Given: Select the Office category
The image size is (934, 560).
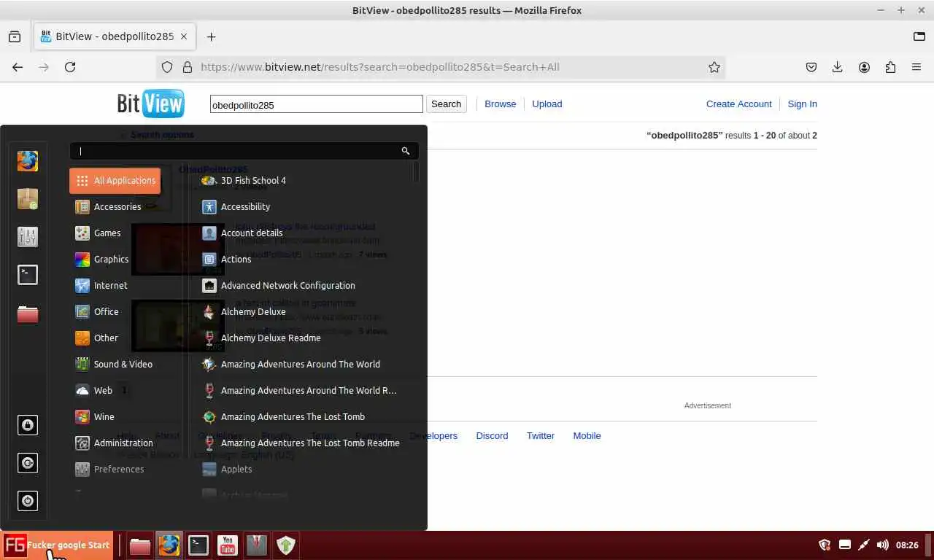Looking at the screenshot, I should pos(115,311).
